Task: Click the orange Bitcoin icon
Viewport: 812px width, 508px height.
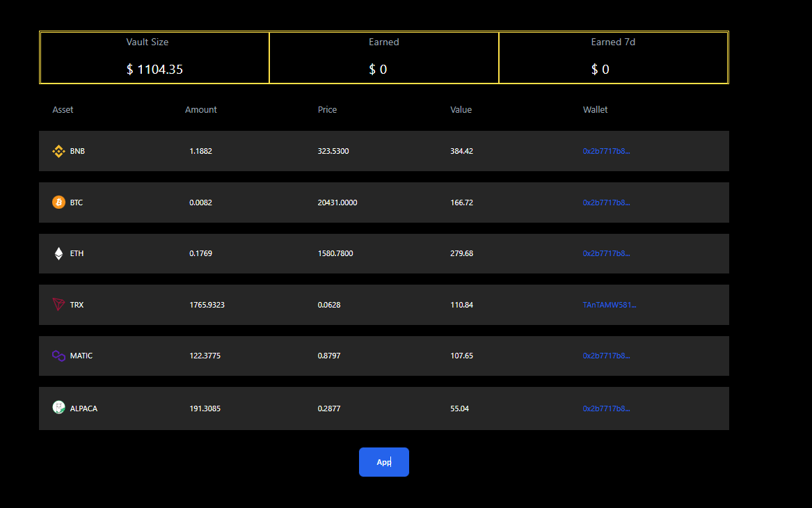Action: pyautogui.click(x=58, y=202)
